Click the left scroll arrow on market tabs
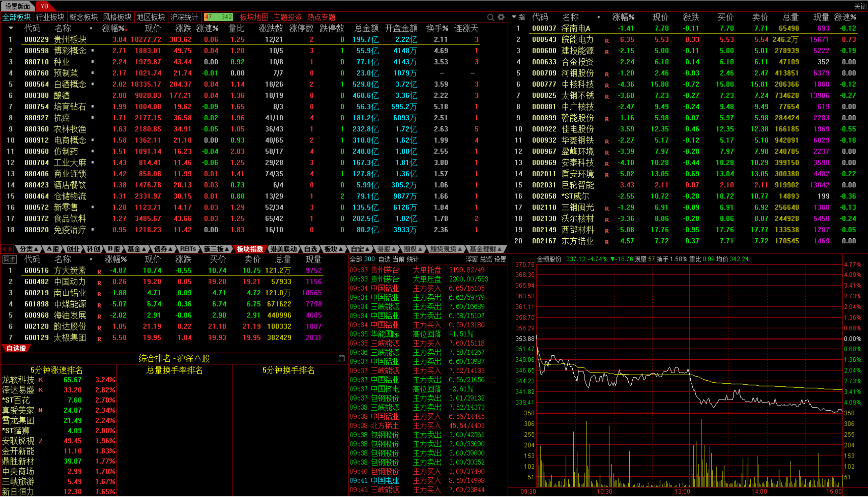The image size is (868, 497). tap(4, 249)
